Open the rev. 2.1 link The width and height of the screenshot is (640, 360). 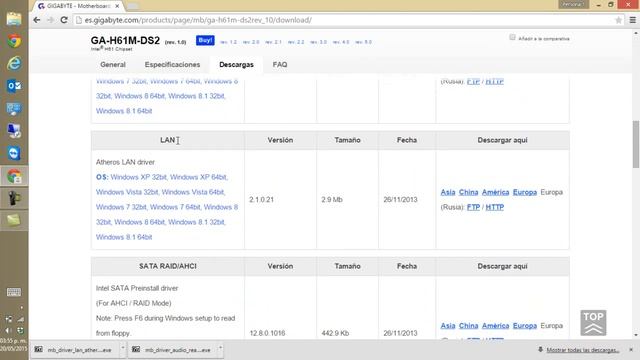[x=273, y=42]
